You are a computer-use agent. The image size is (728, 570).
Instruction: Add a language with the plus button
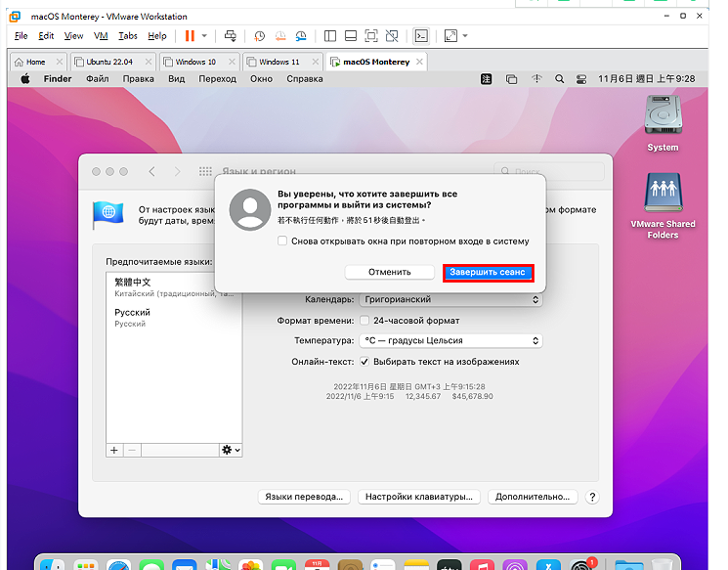pyautogui.click(x=114, y=450)
